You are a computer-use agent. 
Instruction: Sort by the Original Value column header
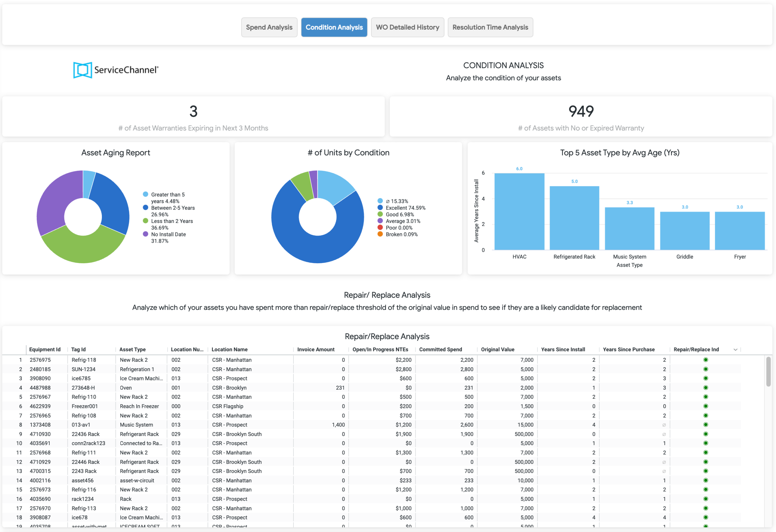click(x=497, y=349)
